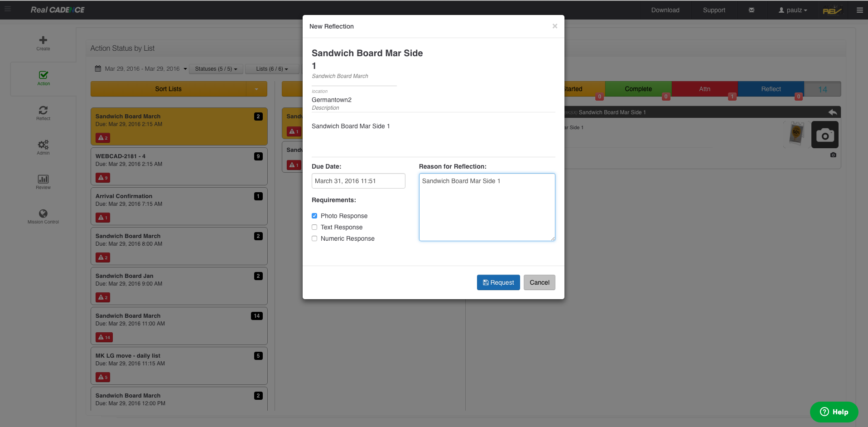This screenshot has width=868, height=427.
Task: Select the Complete status tab
Action: tap(638, 89)
